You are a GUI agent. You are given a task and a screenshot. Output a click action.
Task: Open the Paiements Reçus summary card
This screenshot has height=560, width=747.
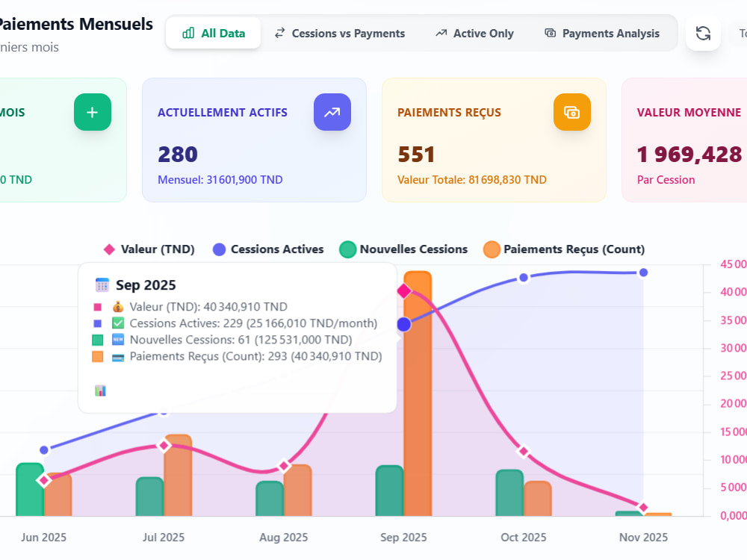click(494, 140)
